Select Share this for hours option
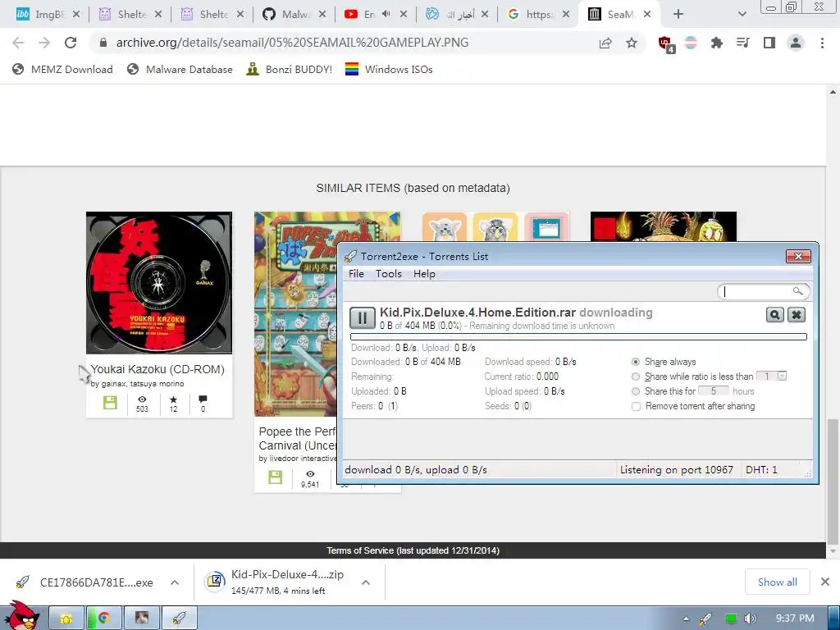This screenshot has height=630, width=840. 636,391
